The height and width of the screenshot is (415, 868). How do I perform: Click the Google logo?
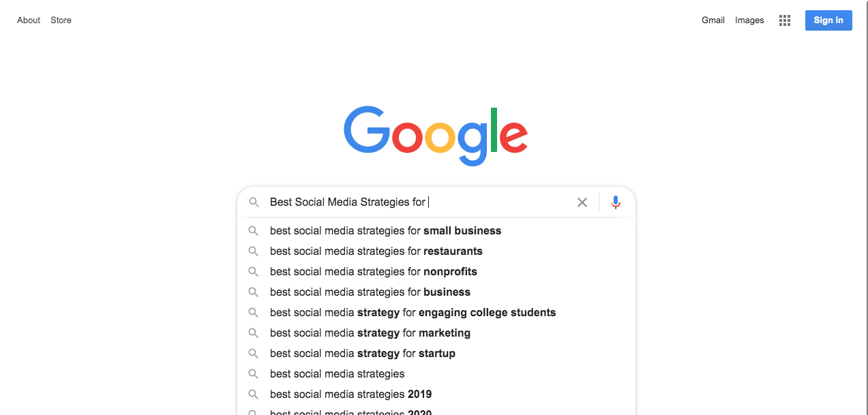436,136
